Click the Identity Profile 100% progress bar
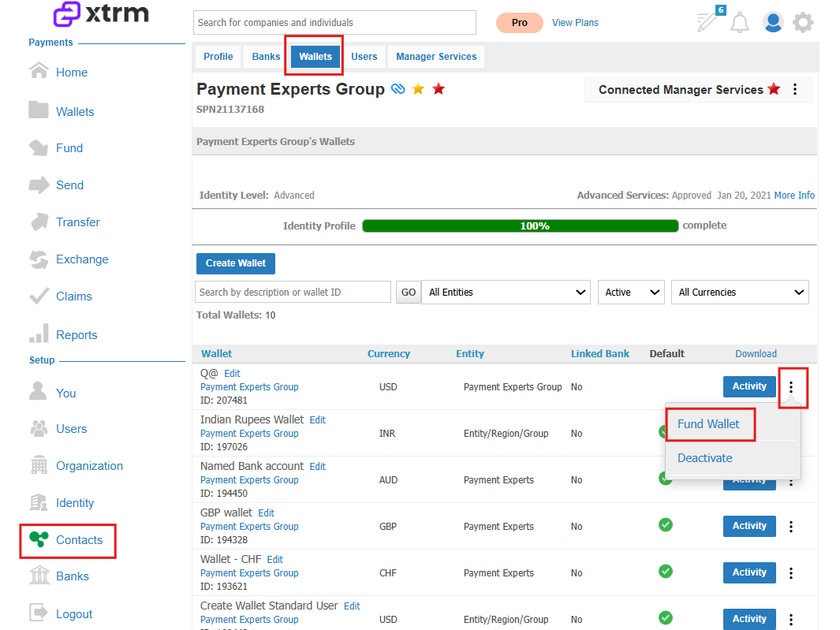Viewport: 840px width, 630px height. (521, 226)
